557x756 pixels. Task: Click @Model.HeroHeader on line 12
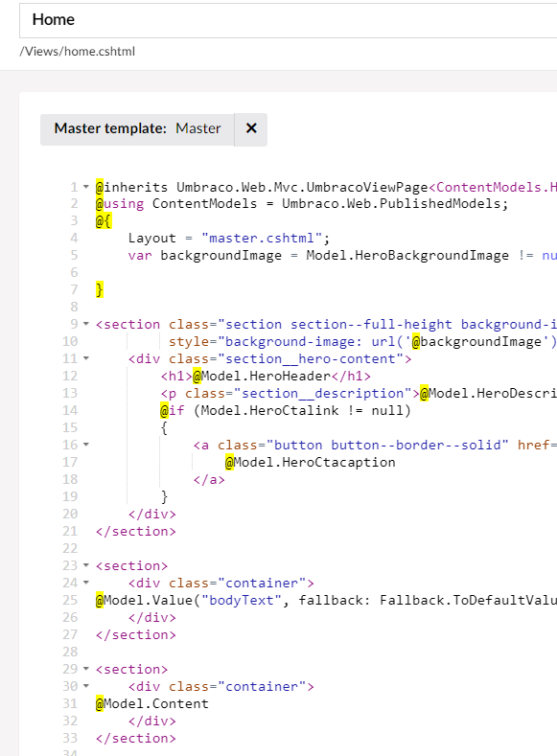[x=262, y=376]
